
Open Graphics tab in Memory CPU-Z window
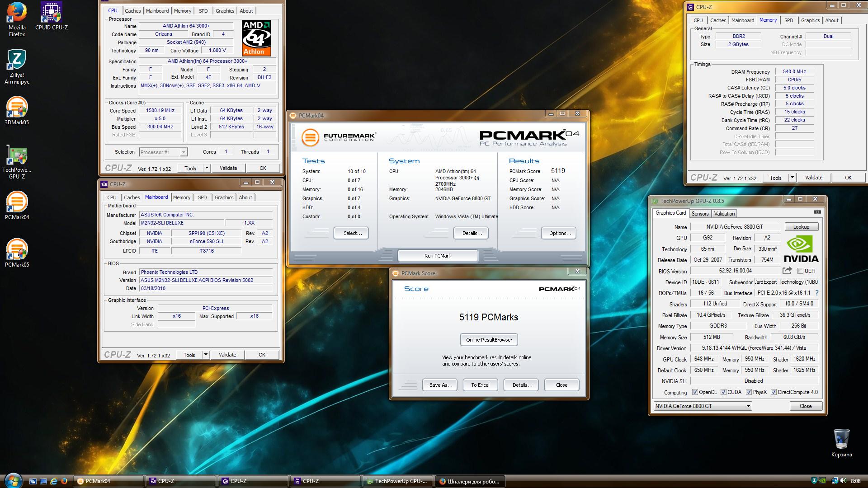tap(810, 20)
